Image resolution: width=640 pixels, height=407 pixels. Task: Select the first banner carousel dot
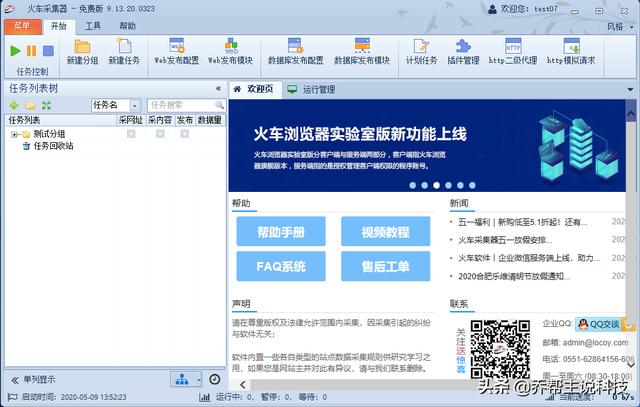pyautogui.click(x=413, y=185)
